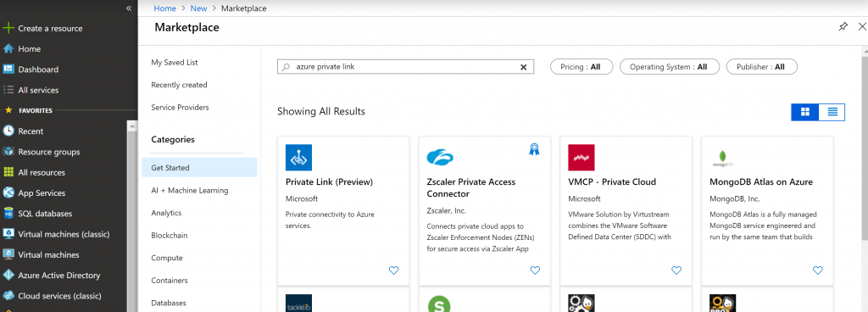Image resolution: width=868 pixels, height=312 pixels.
Task: Click 'Showing All Results' text
Action: coord(321,112)
